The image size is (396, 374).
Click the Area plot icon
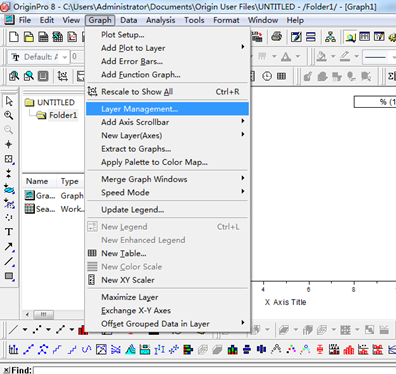(x=130, y=349)
